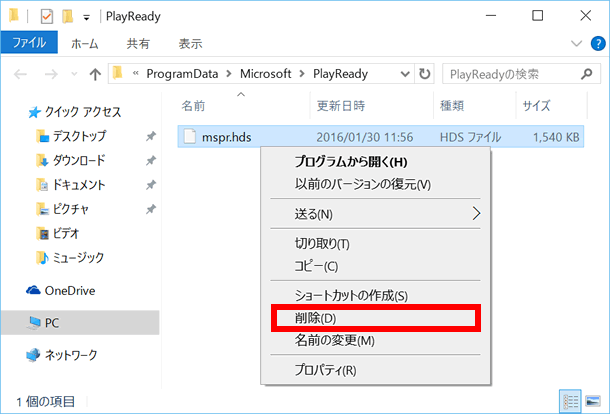Viewport: 610px width, 414px height.
Task: Switch to the 表示 ribbon tab
Action: (190, 44)
